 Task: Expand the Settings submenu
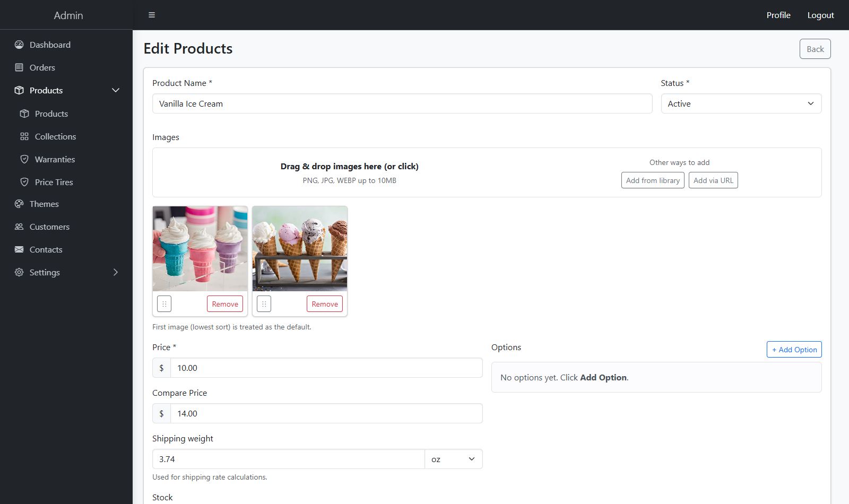[x=115, y=272]
